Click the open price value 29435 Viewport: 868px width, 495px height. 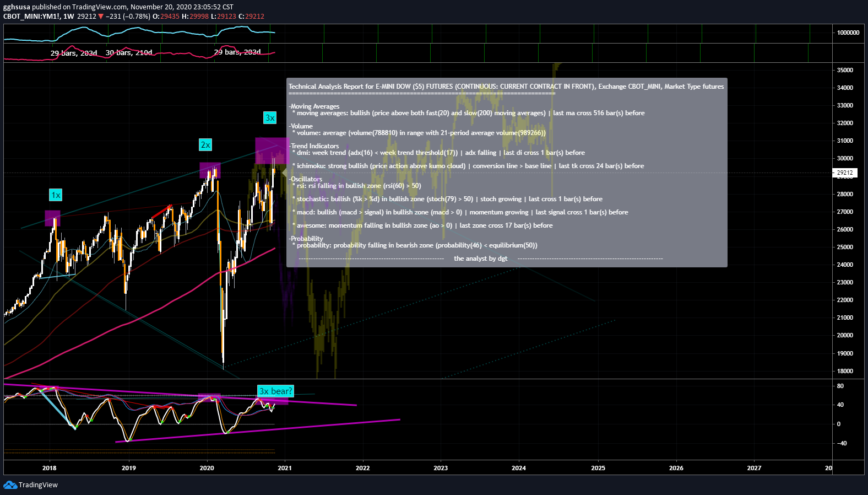point(170,17)
